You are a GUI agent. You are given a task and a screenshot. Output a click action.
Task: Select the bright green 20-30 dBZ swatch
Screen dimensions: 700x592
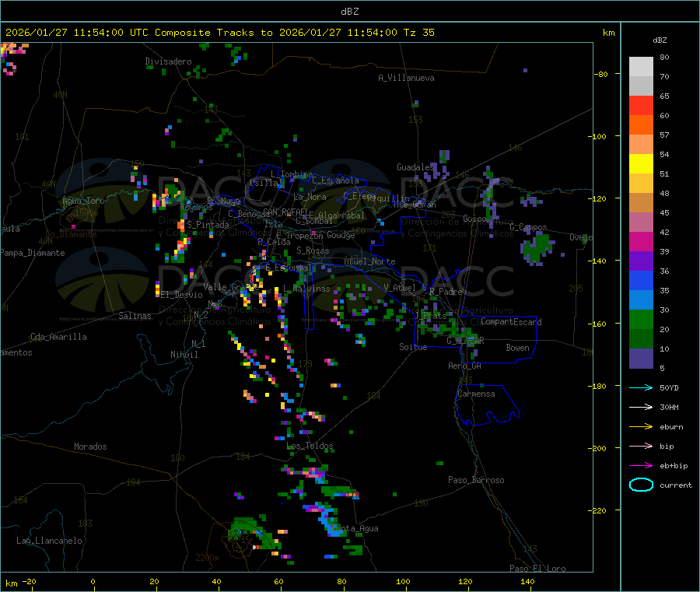pos(641,319)
